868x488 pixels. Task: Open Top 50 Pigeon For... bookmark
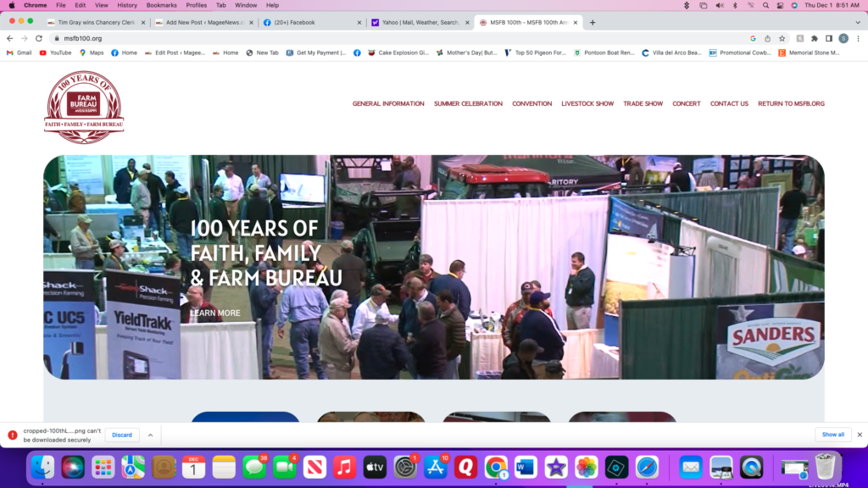coord(536,53)
